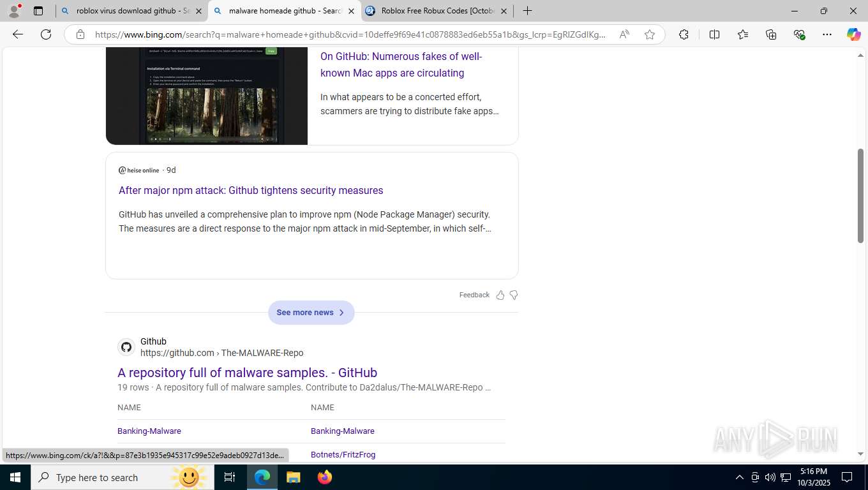Show hidden system tray icons
This screenshot has width=868, height=490.
pyautogui.click(x=740, y=477)
